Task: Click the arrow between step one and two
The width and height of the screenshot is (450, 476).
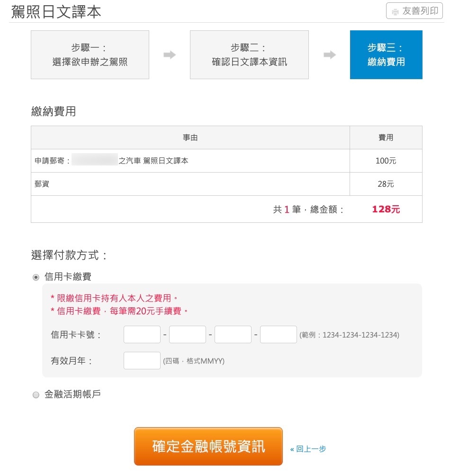Action: (170, 55)
